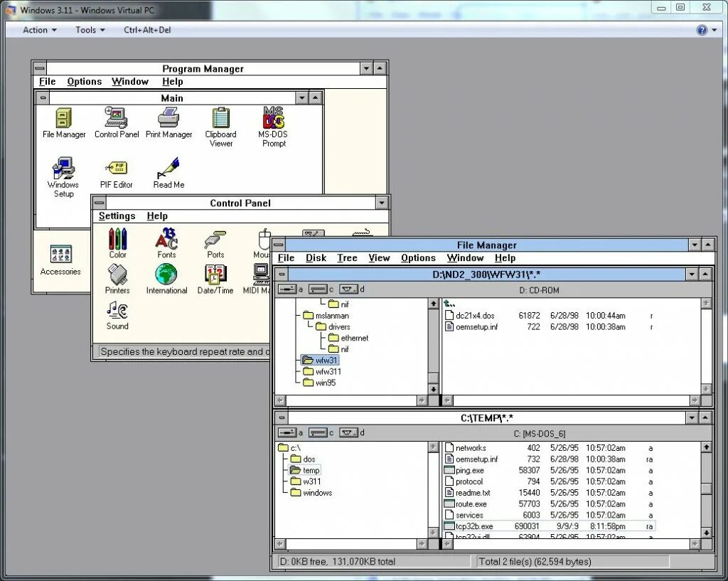Select the wfw311 folder in tree
Screen dimensions: 728x581
[x=322, y=371]
